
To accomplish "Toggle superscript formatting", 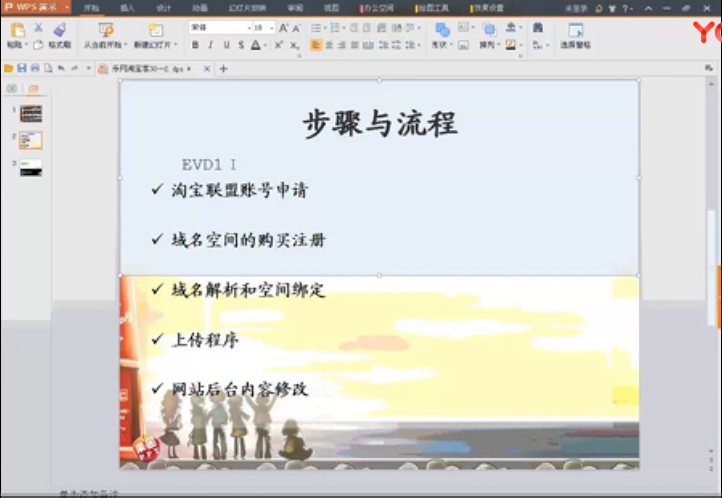I will coord(279,45).
